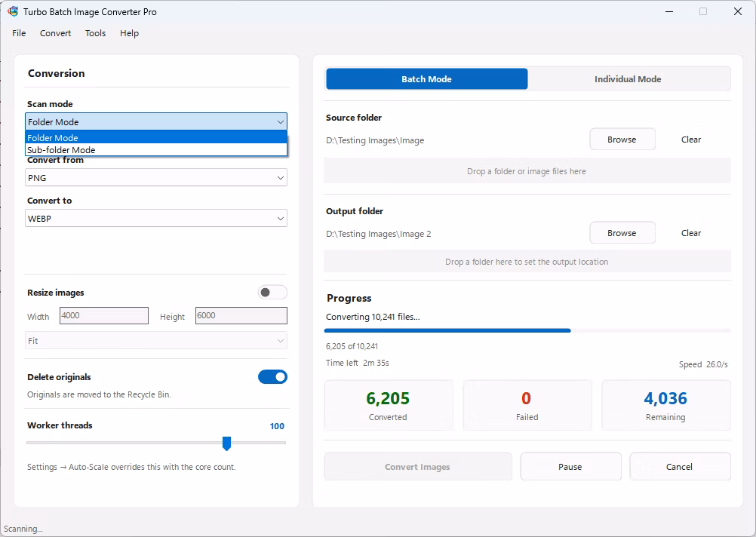Click the Time left 2m 35s text
756x537 pixels.
coord(358,363)
